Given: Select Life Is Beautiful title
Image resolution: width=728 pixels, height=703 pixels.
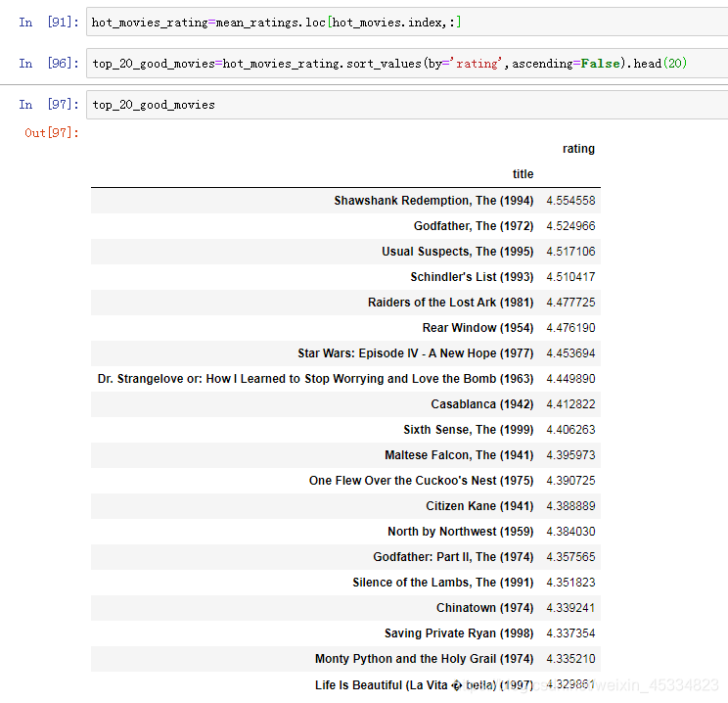Looking at the screenshot, I should 425,685.
